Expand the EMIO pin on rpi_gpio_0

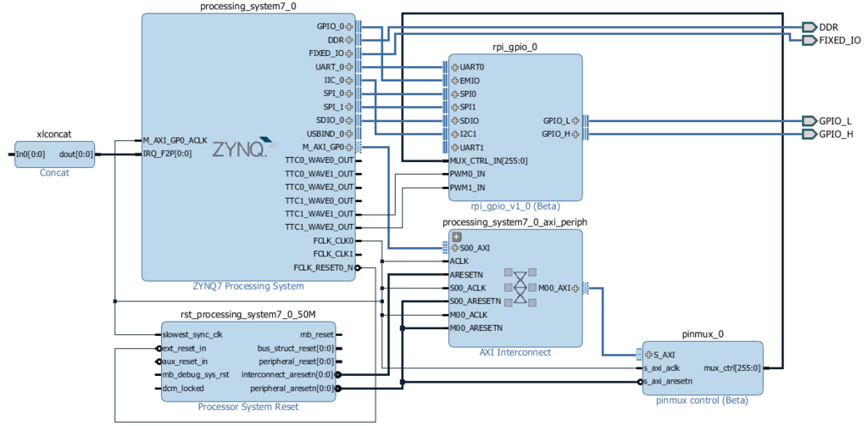pyautogui.click(x=455, y=81)
